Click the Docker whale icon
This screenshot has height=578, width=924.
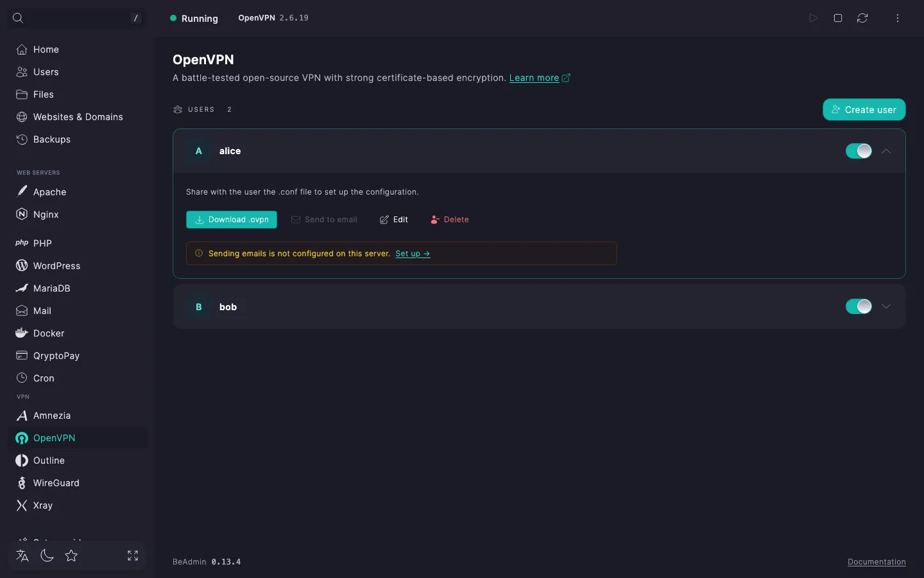tap(22, 333)
